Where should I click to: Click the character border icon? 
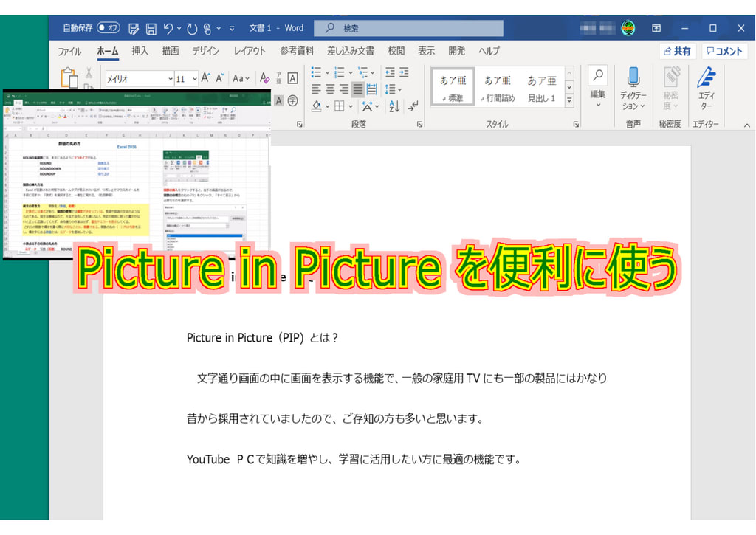click(x=292, y=78)
